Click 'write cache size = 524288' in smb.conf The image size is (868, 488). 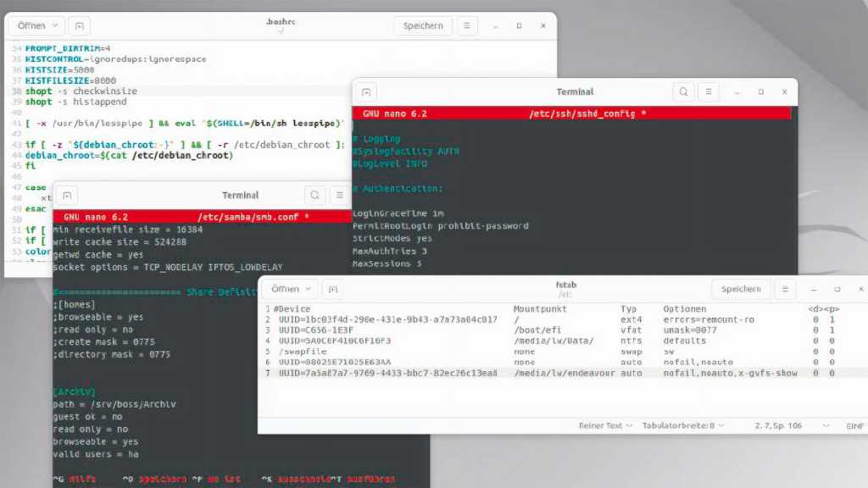click(120, 242)
